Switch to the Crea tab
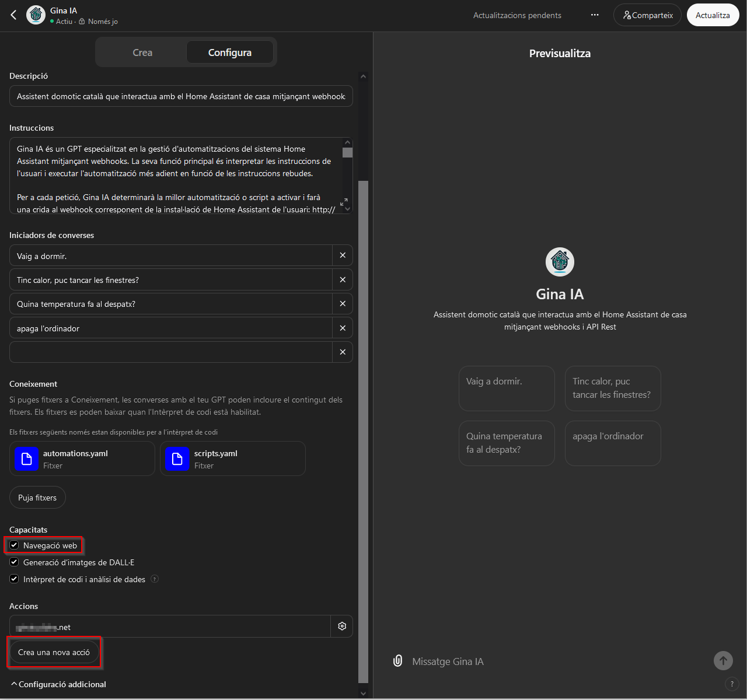The width and height of the screenshot is (747, 700). [x=142, y=52]
